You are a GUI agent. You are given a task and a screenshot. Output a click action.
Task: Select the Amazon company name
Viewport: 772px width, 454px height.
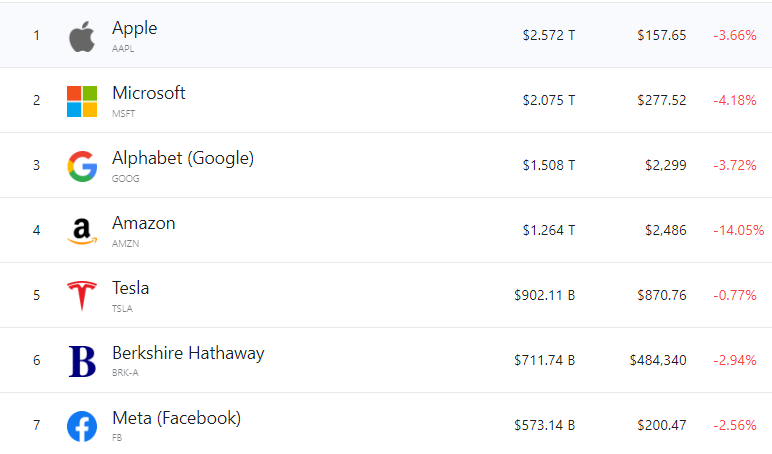(143, 223)
